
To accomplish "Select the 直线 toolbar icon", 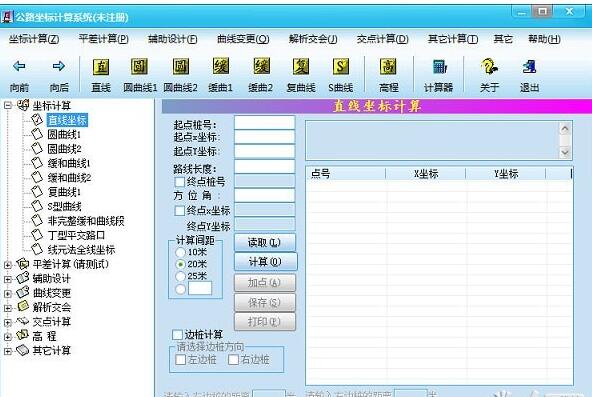I will tap(101, 67).
